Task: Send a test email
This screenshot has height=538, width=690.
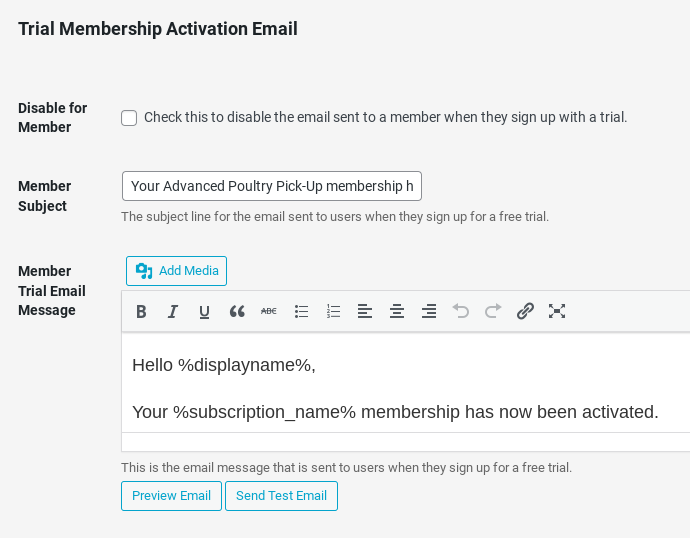Action: [281, 496]
